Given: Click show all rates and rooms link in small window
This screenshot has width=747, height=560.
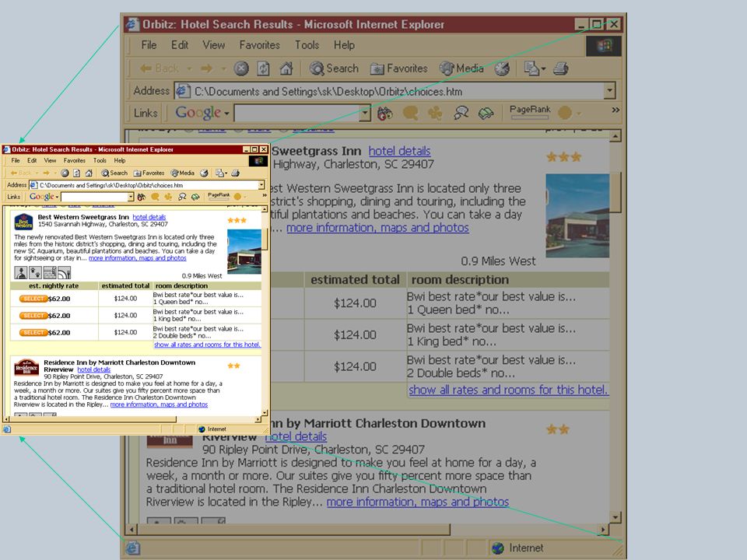Looking at the screenshot, I should 207,345.
